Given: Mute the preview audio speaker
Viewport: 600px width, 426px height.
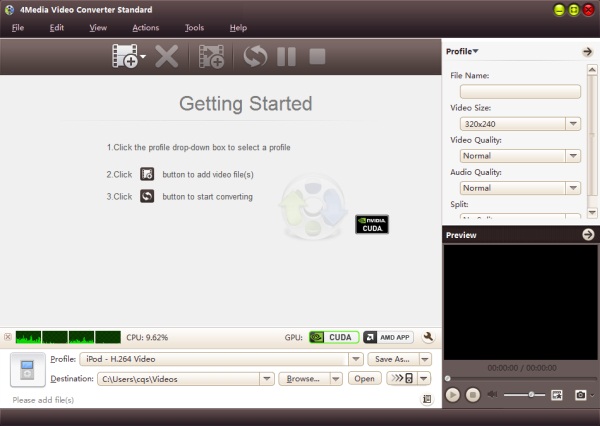Looking at the screenshot, I should click(492, 395).
